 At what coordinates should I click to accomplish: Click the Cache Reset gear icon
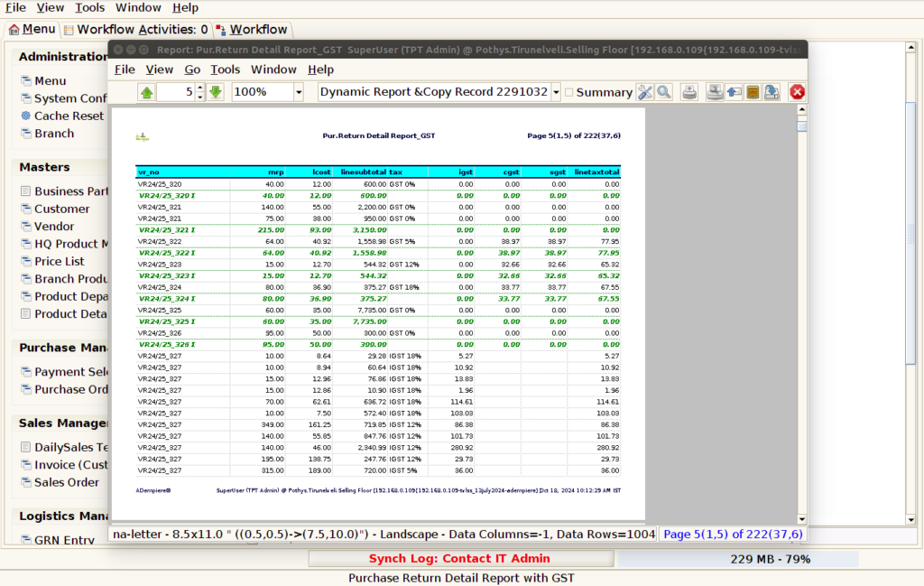point(26,116)
